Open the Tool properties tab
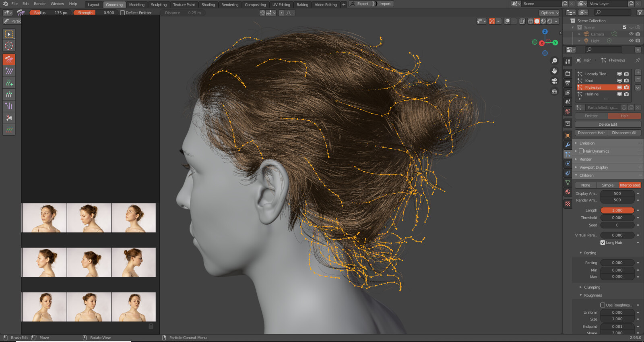The width and height of the screenshot is (644, 342). (568, 61)
